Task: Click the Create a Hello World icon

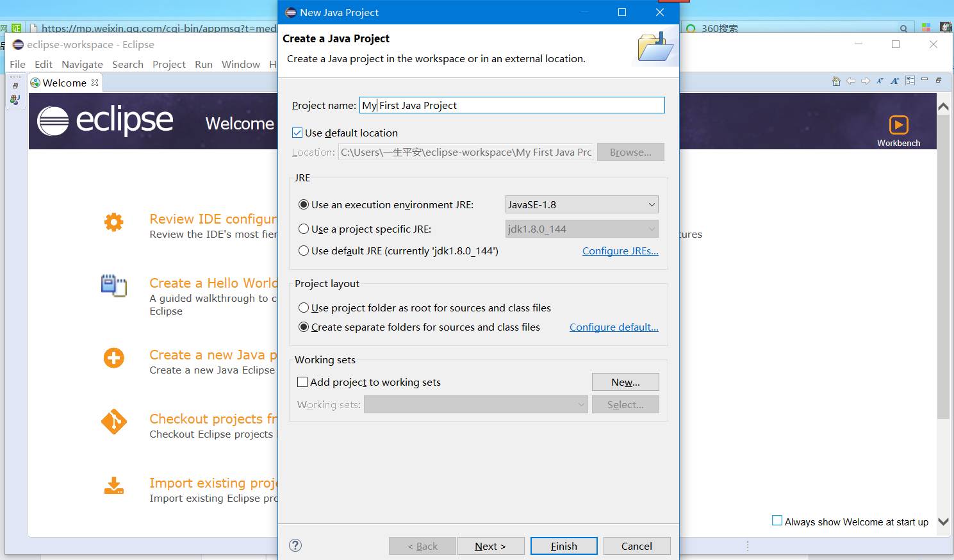Action: (x=114, y=285)
